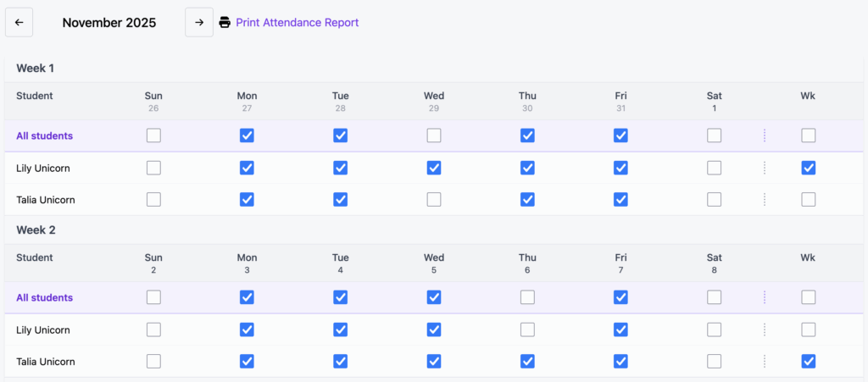Go to previous month with left arrow

click(x=19, y=23)
